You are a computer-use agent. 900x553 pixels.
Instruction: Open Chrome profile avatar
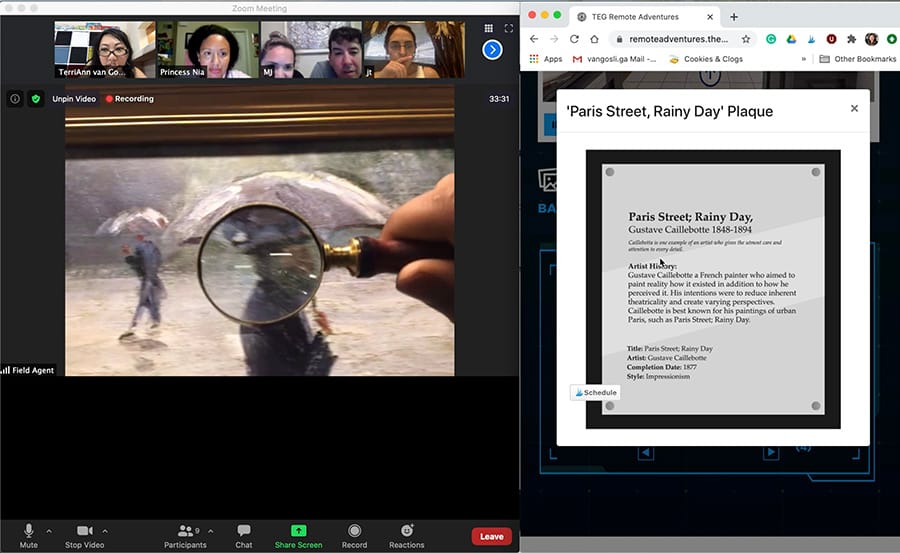871,39
